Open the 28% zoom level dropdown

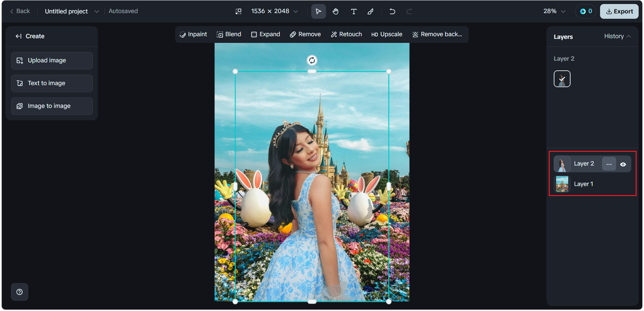[x=554, y=11]
